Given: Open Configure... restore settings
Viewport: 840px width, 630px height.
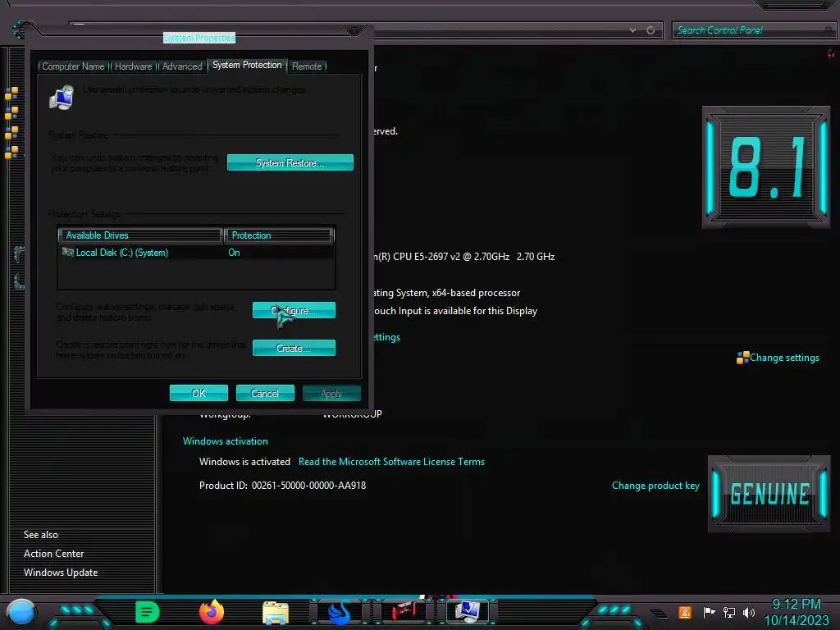Looking at the screenshot, I should pyautogui.click(x=294, y=310).
